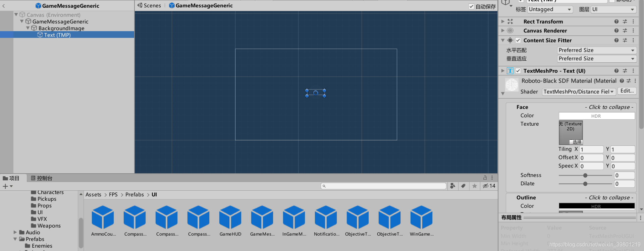Click the Project panel lock icon
This screenshot has width=644, height=251.
pyautogui.click(x=485, y=178)
